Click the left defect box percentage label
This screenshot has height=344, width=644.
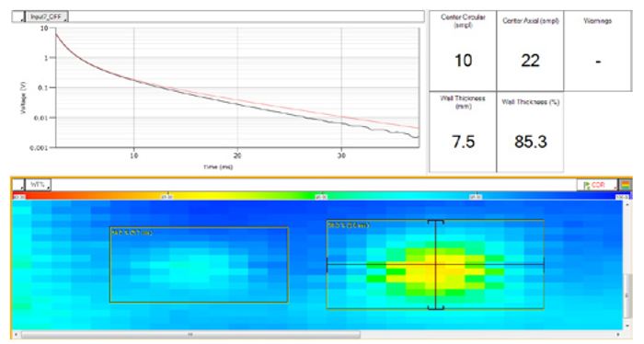point(132,233)
